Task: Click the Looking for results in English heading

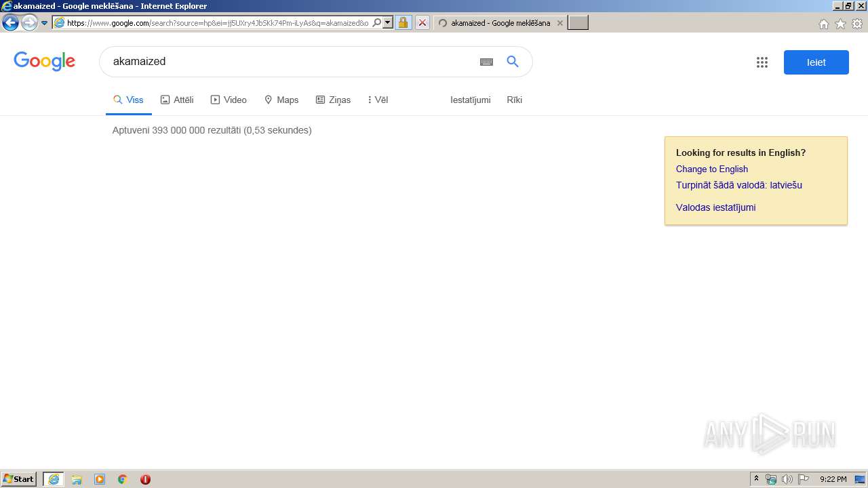Action: pyautogui.click(x=741, y=152)
